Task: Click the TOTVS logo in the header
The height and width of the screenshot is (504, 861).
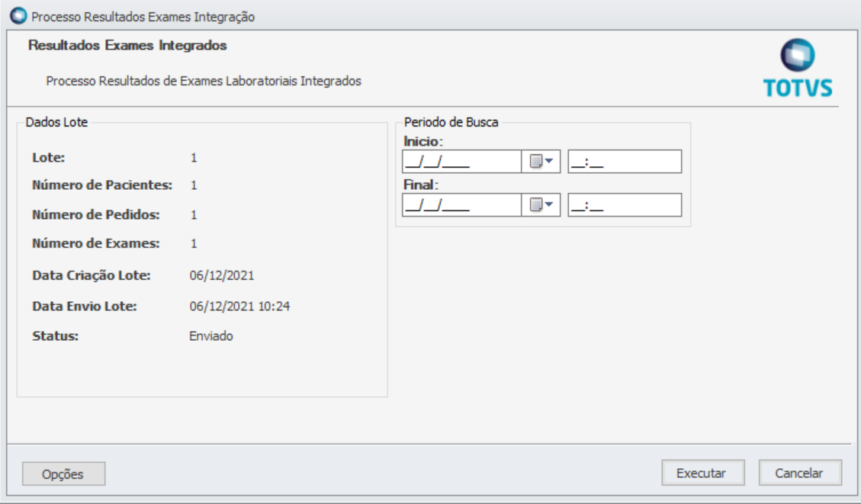Action: click(x=798, y=68)
